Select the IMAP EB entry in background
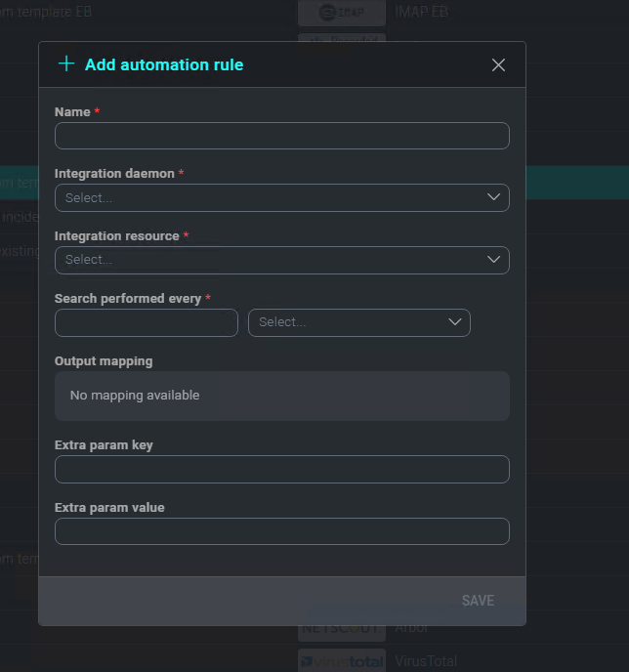 click(421, 12)
